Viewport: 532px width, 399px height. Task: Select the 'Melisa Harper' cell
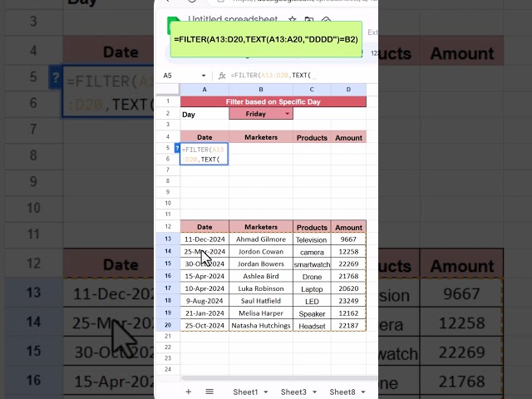tap(261, 313)
